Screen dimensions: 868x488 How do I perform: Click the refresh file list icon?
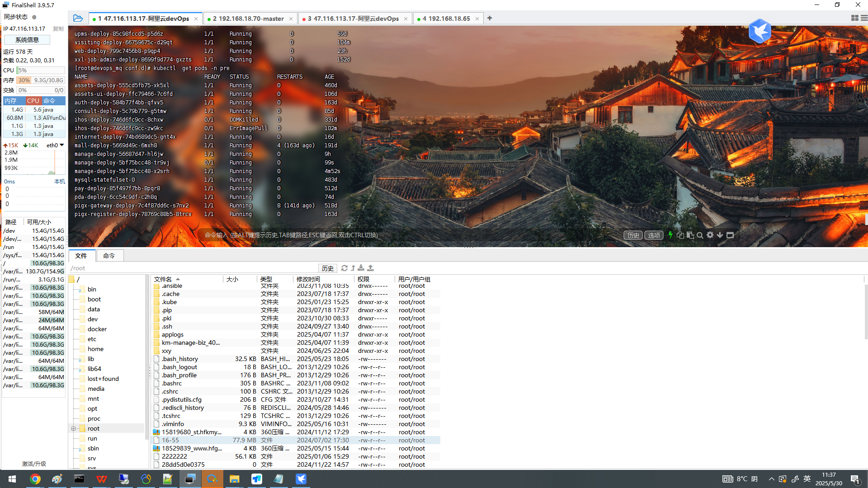pos(344,268)
